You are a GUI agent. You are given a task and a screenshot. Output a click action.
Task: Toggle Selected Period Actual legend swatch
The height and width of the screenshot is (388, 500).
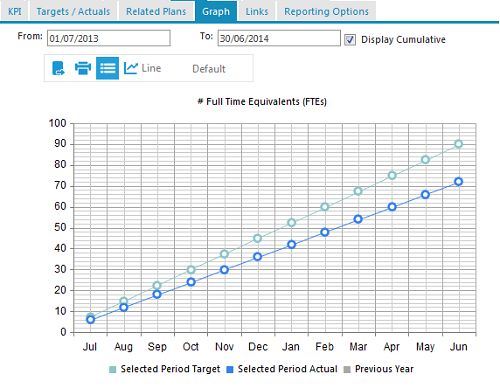point(230,369)
